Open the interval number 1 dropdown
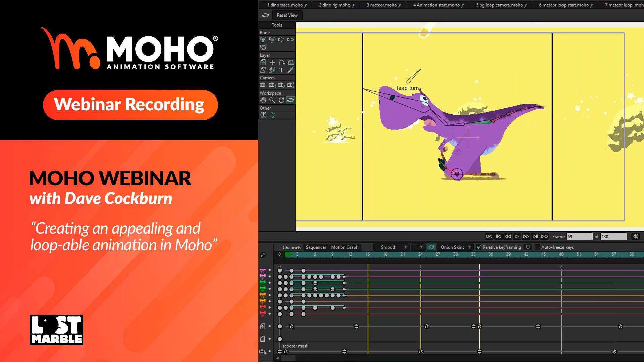This screenshot has height=362, width=644. pyautogui.click(x=418, y=247)
